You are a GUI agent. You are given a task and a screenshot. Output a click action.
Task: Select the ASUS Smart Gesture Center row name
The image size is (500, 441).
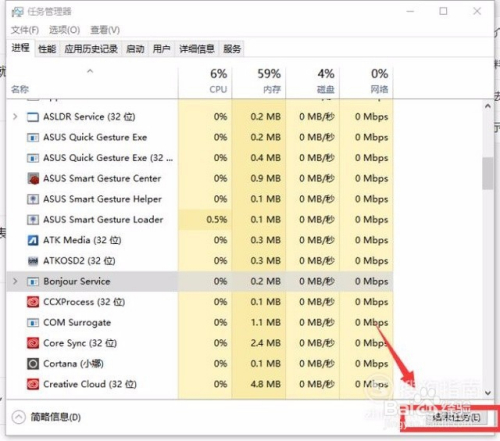[x=102, y=179]
